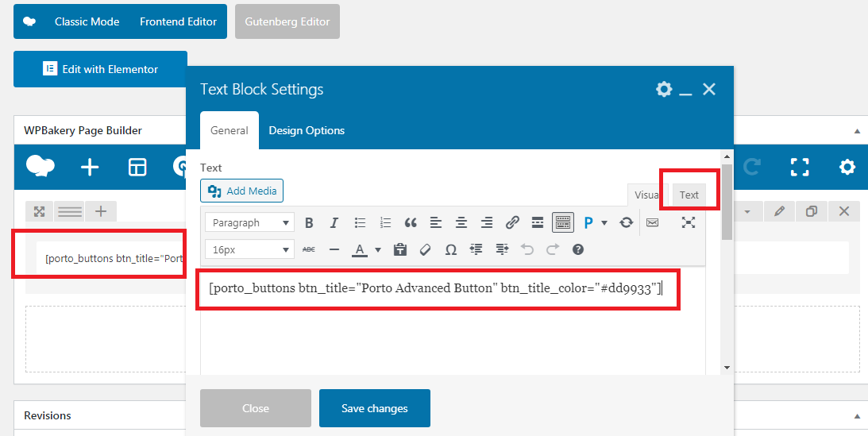The image size is (868, 436).
Task: Open the General settings tab
Action: point(230,130)
